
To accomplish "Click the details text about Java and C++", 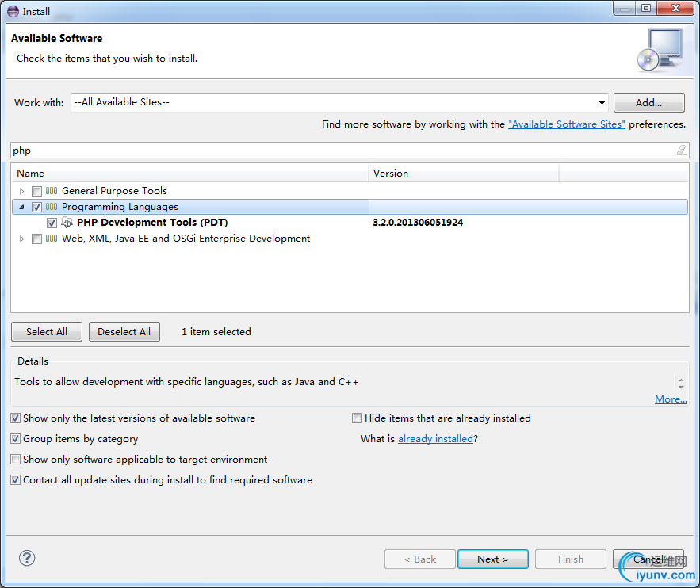I will tap(186, 382).
